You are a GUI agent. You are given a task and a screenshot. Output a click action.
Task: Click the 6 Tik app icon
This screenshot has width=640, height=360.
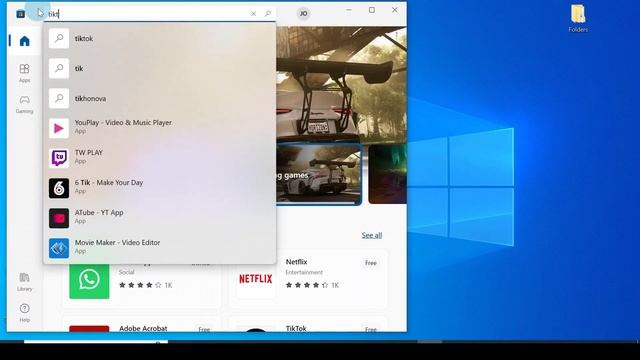pyautogui.click(x=59, y=188)
